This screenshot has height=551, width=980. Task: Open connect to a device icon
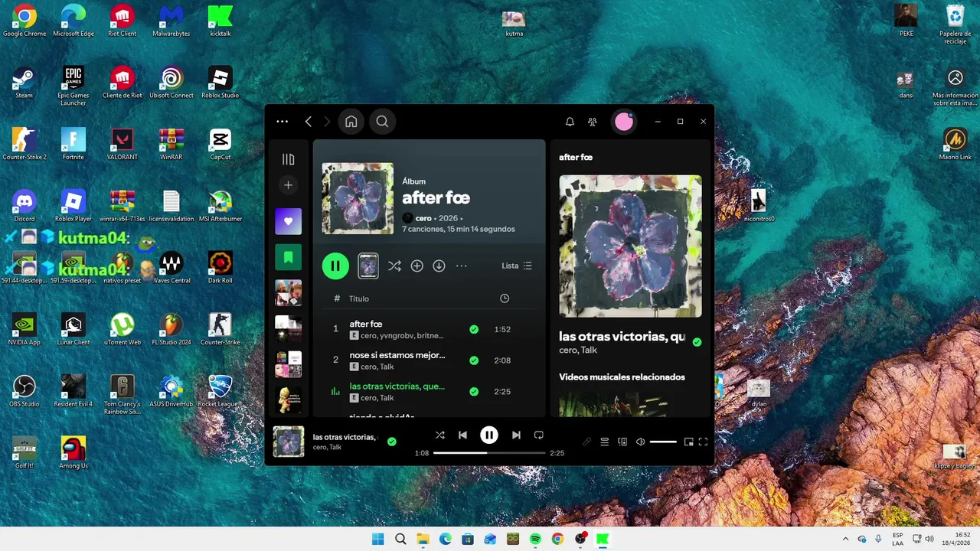622,442
